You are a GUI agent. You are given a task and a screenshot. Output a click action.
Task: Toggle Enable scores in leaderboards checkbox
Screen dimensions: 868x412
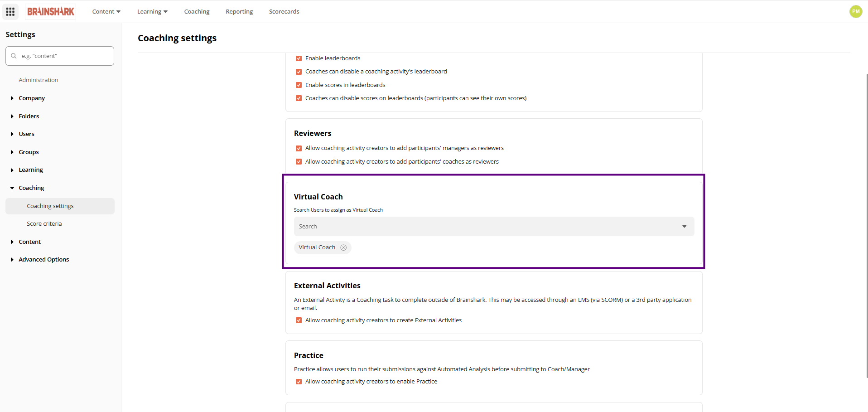(x=299, y=85)
